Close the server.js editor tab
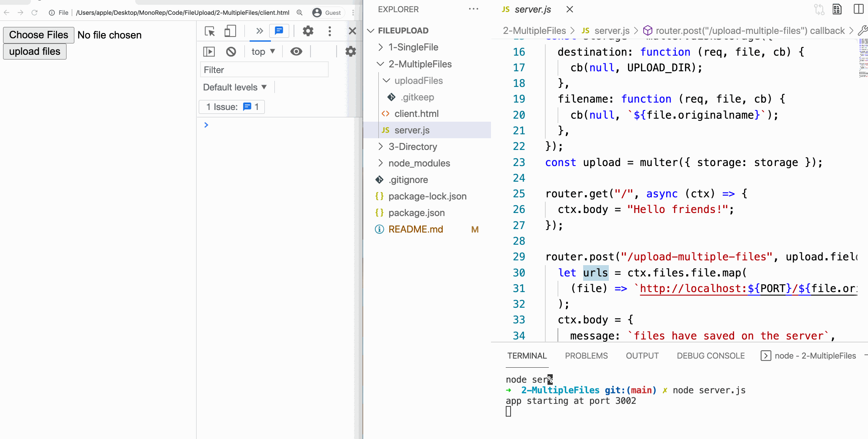The image size is (868, 439). pos(570,9)
